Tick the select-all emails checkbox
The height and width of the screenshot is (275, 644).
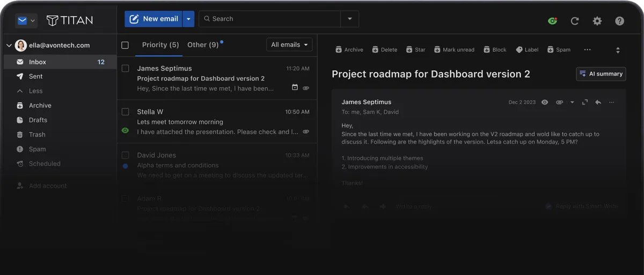pos(125,45)
